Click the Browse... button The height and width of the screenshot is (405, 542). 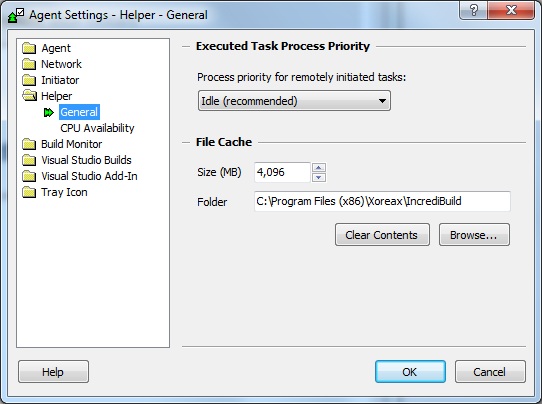point(474,235)
